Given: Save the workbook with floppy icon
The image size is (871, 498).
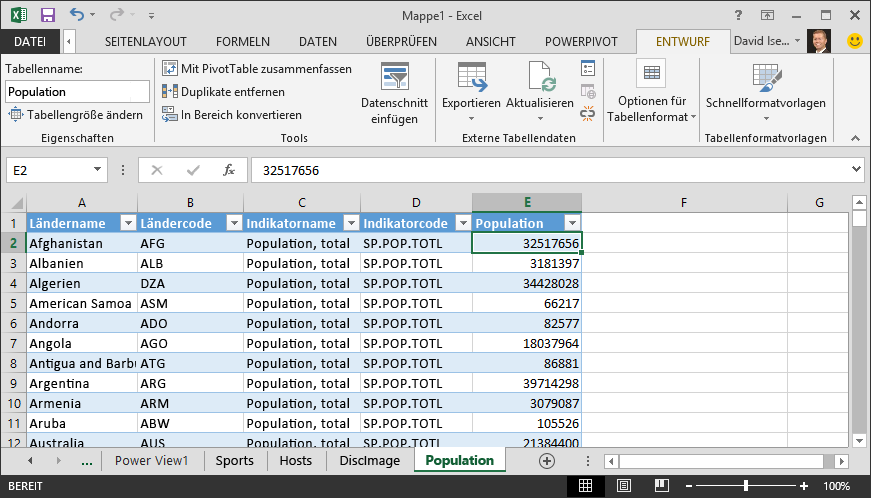Looking at the screenshot, I should coord(48,15).
